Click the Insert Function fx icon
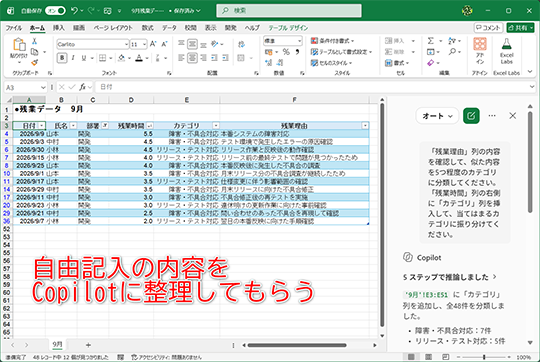 coord(82,87)
